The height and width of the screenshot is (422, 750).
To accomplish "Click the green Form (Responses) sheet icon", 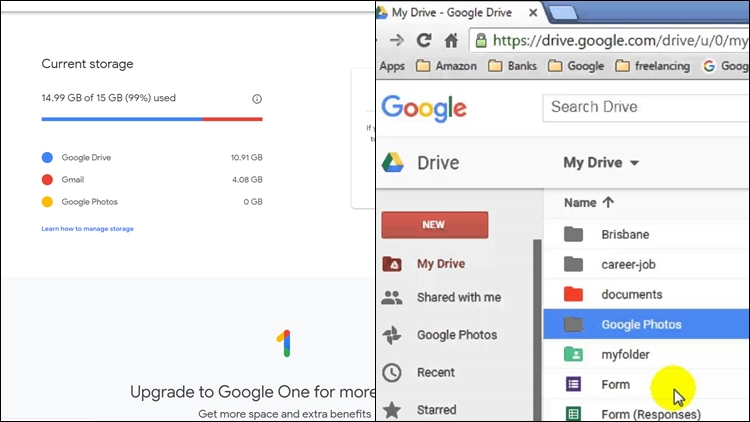I will pos(573,413).
